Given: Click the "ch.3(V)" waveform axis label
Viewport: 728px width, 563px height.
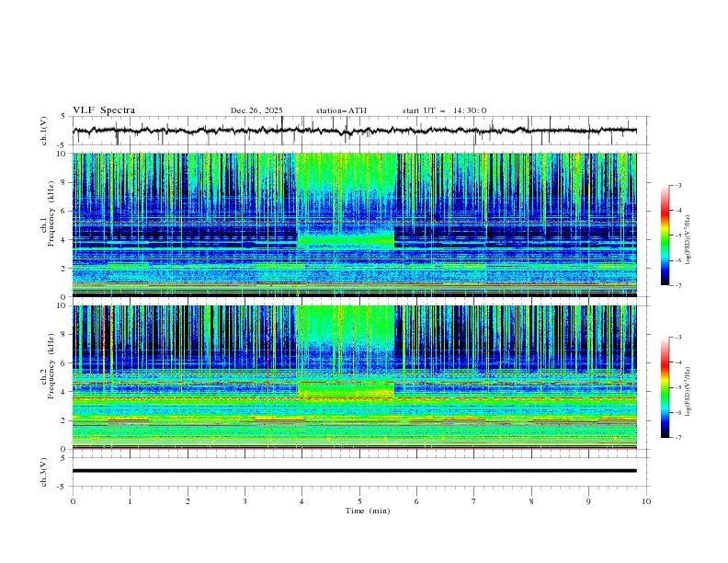Looking at the screenshot, I should pos(44,472).
